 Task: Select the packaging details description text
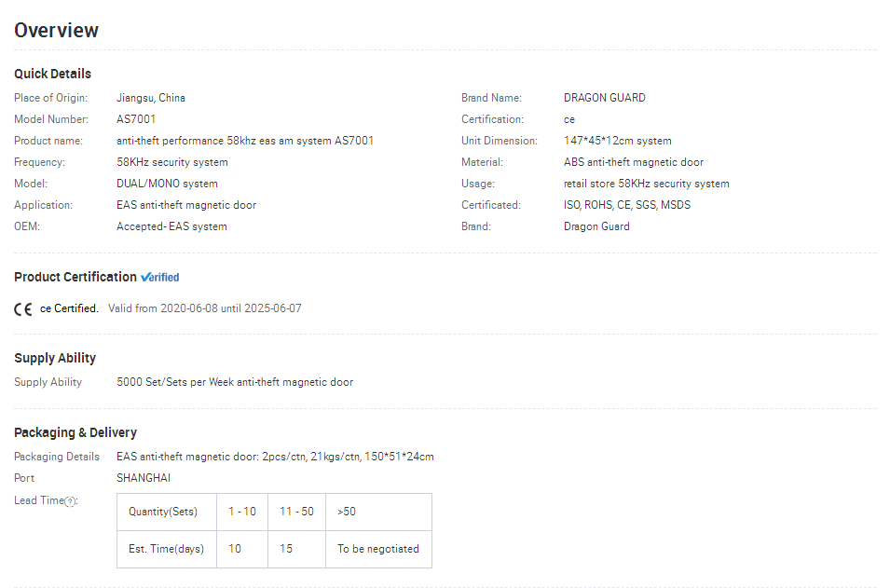pyautogui.click(x=275, y=457)
